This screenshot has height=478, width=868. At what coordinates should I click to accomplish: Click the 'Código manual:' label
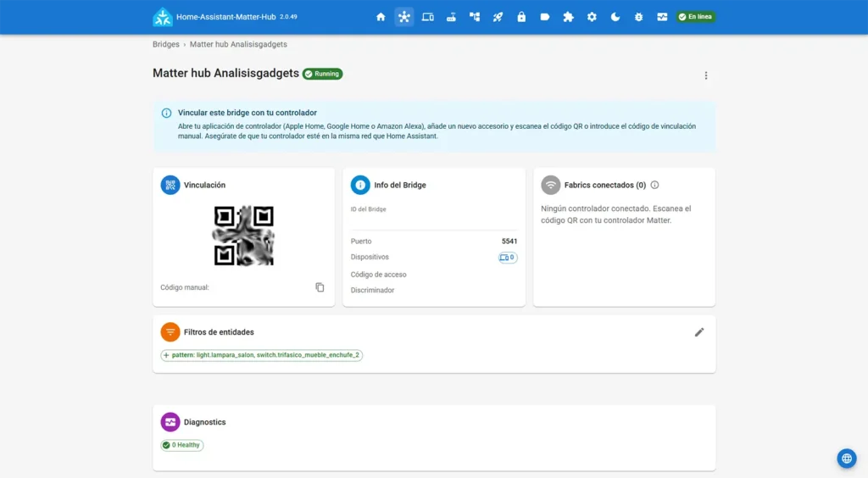tap(184, 287)
